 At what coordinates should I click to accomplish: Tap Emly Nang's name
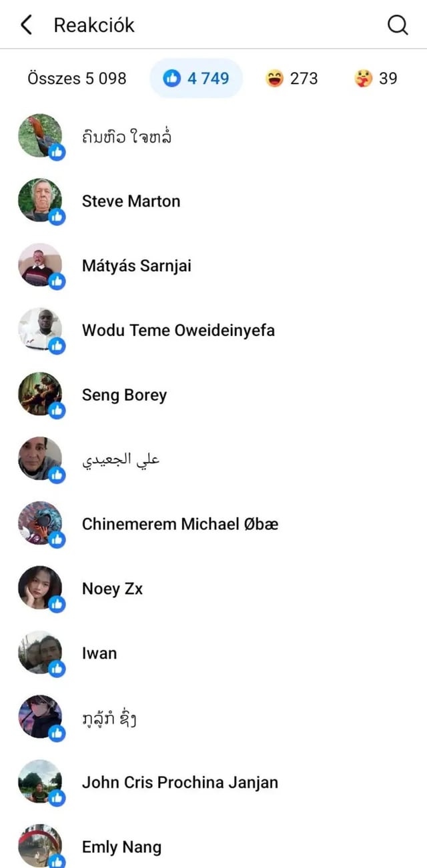tap(121, 847)
